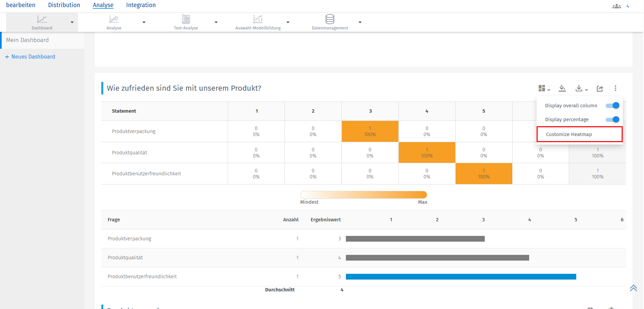
Task: Select Mein Dashboard in the sidebar
Action: (27, 40)
